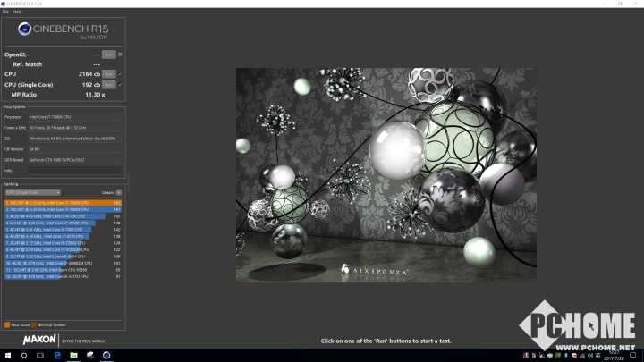
Task: Click the empty Info input field
Action: coord(75,171)
